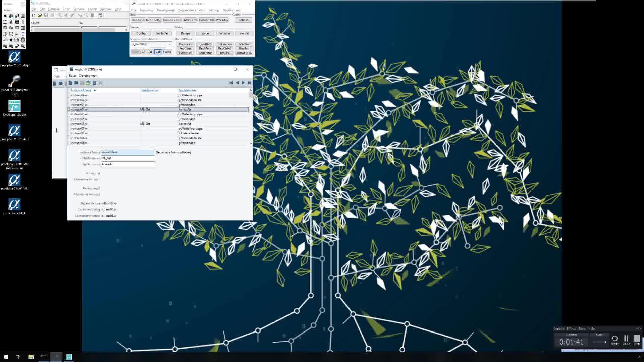Open Development menu in Auskunft window
This screenshot has width=644, height=362.
click(x=88, y=76)
